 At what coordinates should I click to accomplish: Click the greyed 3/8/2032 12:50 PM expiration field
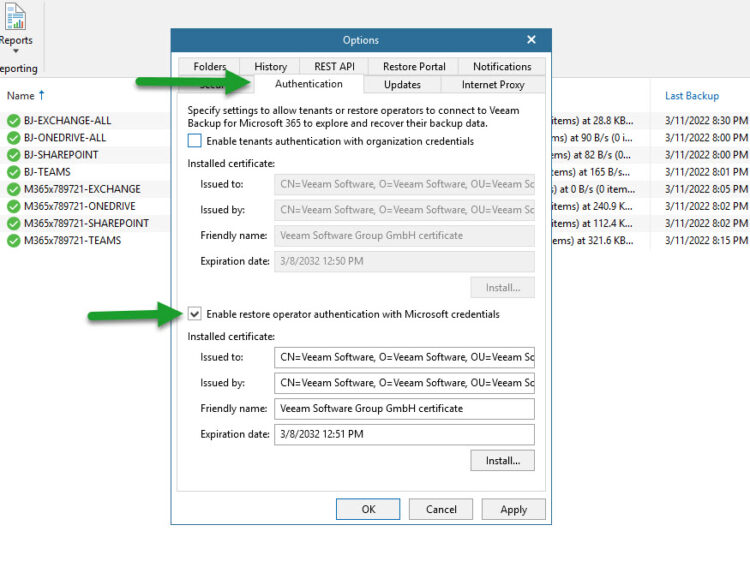(x=404, y=262)
